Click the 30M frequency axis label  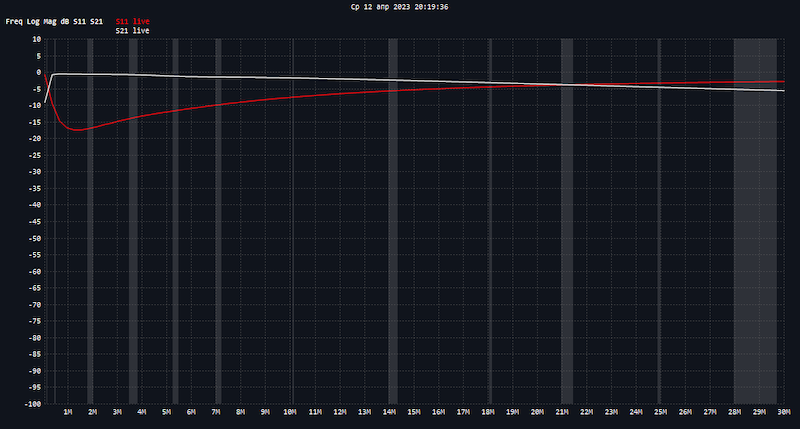784,412
